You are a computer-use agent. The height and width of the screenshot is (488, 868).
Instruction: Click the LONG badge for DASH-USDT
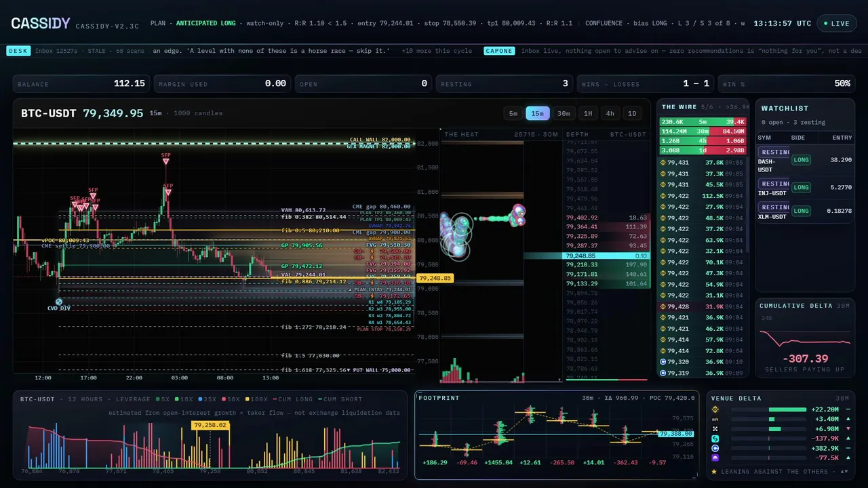click(x=801, y=160)
